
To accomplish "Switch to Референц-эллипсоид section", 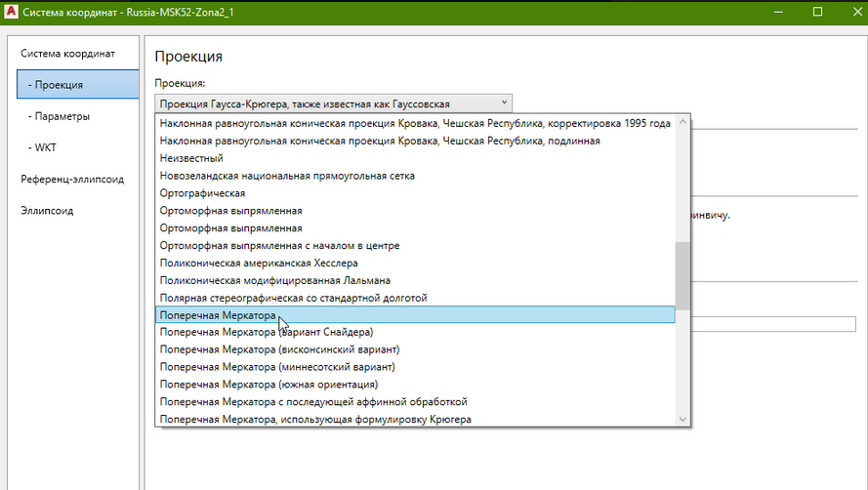I will pos(72,179).
